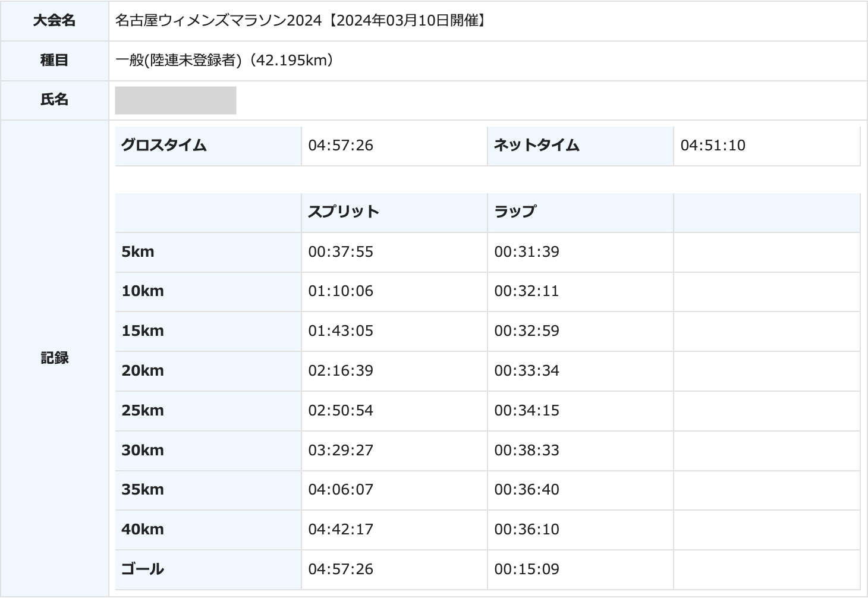Viewport: 868px width, 598px height.
Task: Select the 35km split time 04:06:07
Action: (x=341, y=490)
